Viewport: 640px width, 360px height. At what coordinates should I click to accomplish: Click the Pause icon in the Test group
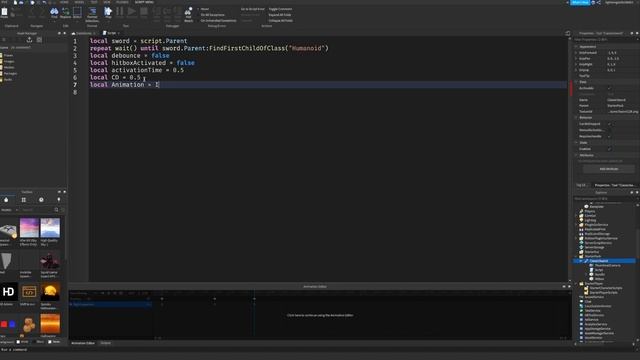click(120, 11)
